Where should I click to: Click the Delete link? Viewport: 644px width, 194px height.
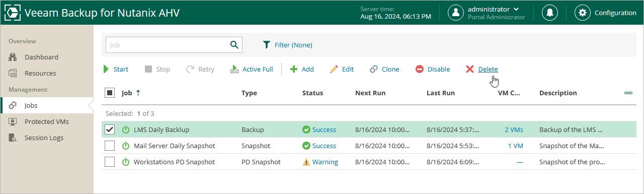tap(488, 69)
